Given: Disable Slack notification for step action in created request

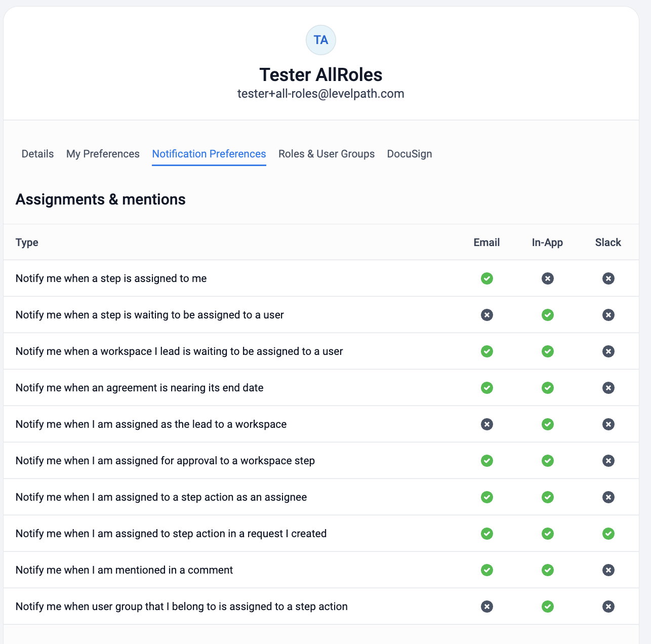Looking at the screenshot, I should (608, 534).
